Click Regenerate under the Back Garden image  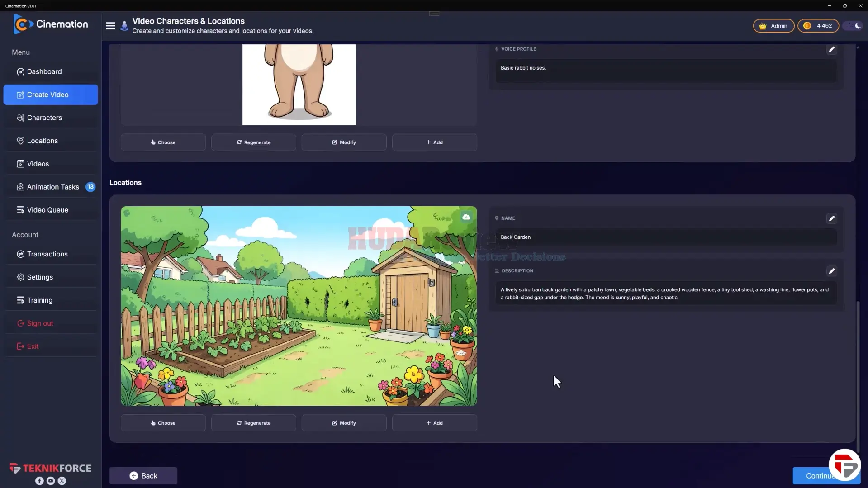(253, 423)
